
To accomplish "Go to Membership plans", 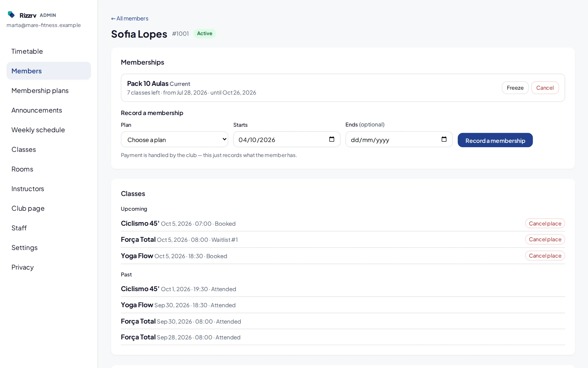I will [x=49, y=91].
